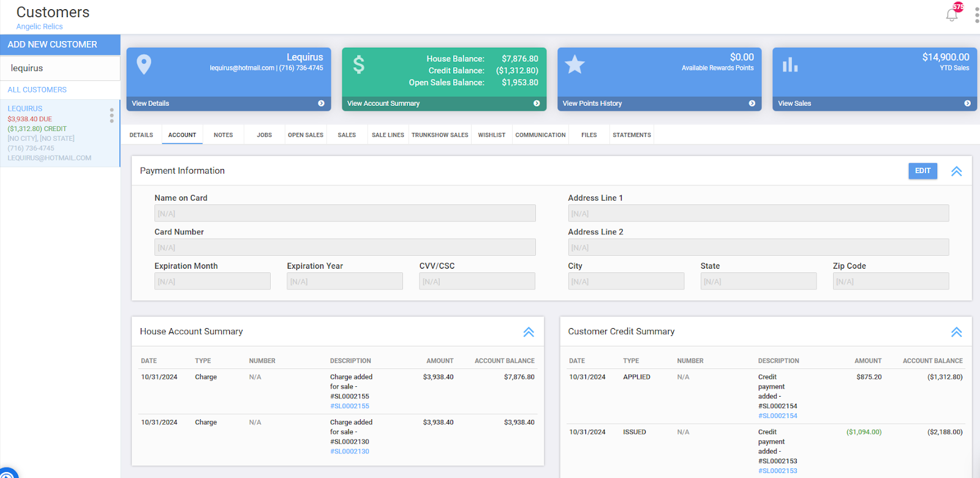
Task: Click the arrow icon beside View Points History
Action: (x=752, y=103)
